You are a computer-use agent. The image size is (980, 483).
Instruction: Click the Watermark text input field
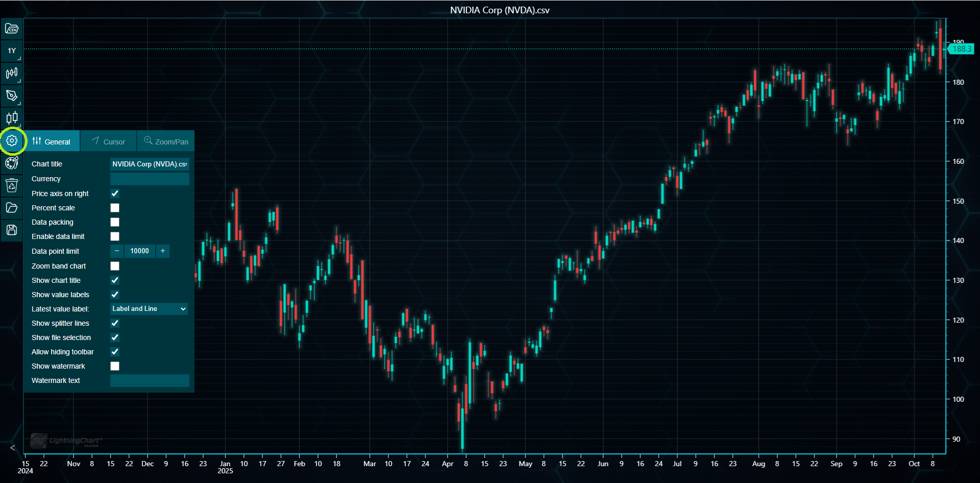pos(150,380)
